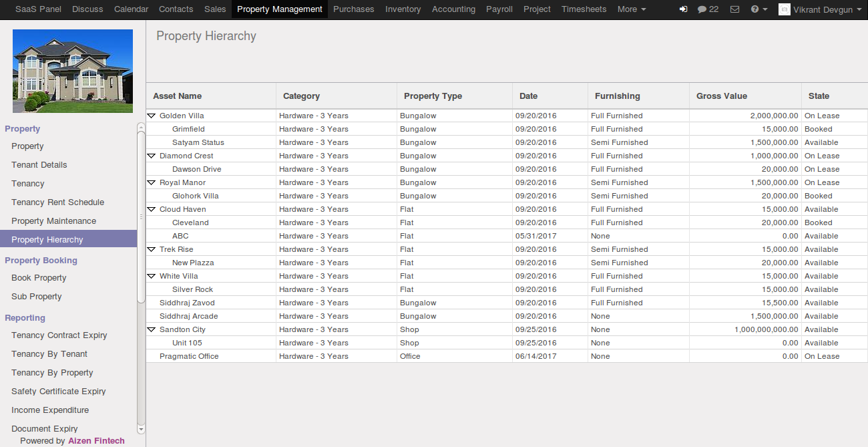Open the chat messages icon showing 22
Screen dimensions: 868x447
pyautogui.click(x=708, y=9)
